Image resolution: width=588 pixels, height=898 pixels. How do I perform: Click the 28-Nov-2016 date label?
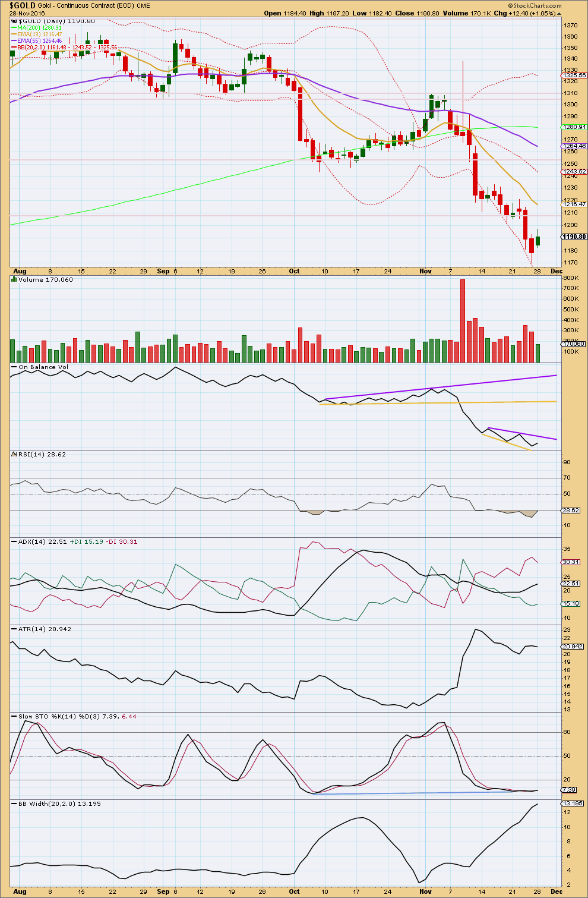pos(27,13)
